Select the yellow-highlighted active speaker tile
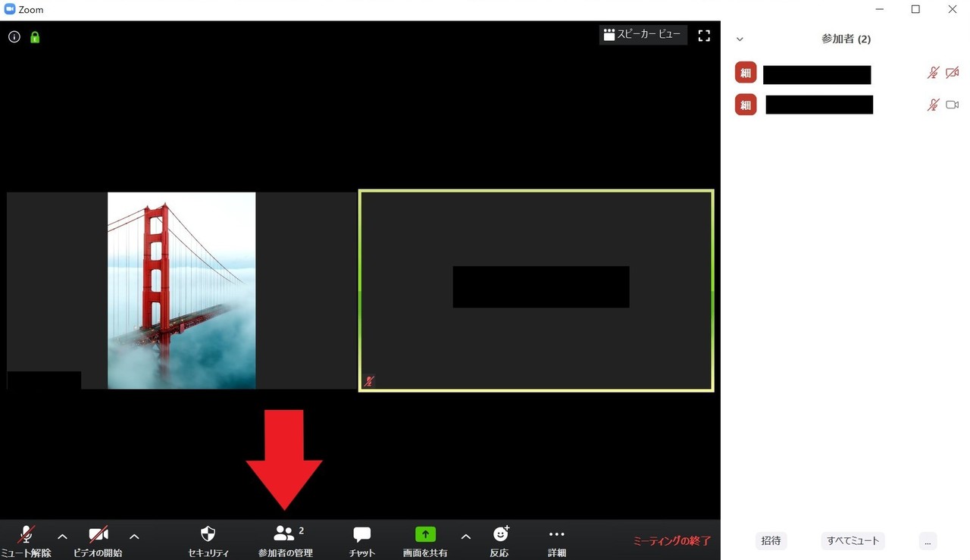The image size is (970, 560). tap(536, 291)
